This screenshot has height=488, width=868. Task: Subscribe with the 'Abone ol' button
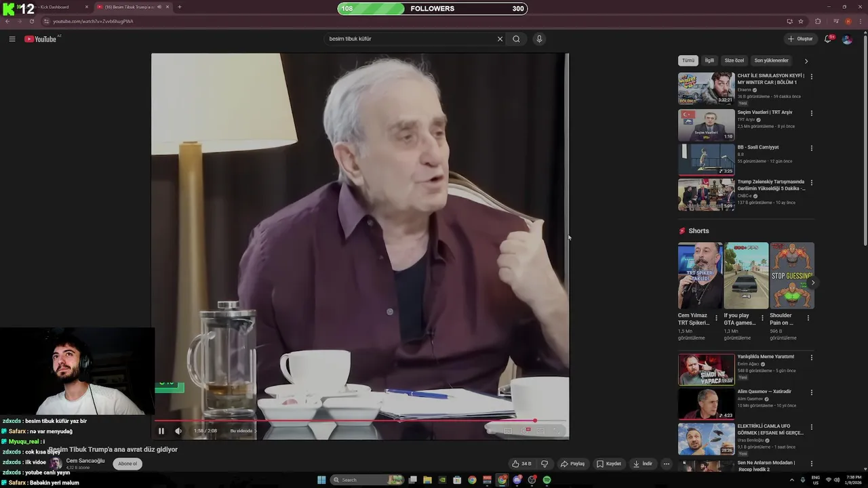[x=127, y=464]
